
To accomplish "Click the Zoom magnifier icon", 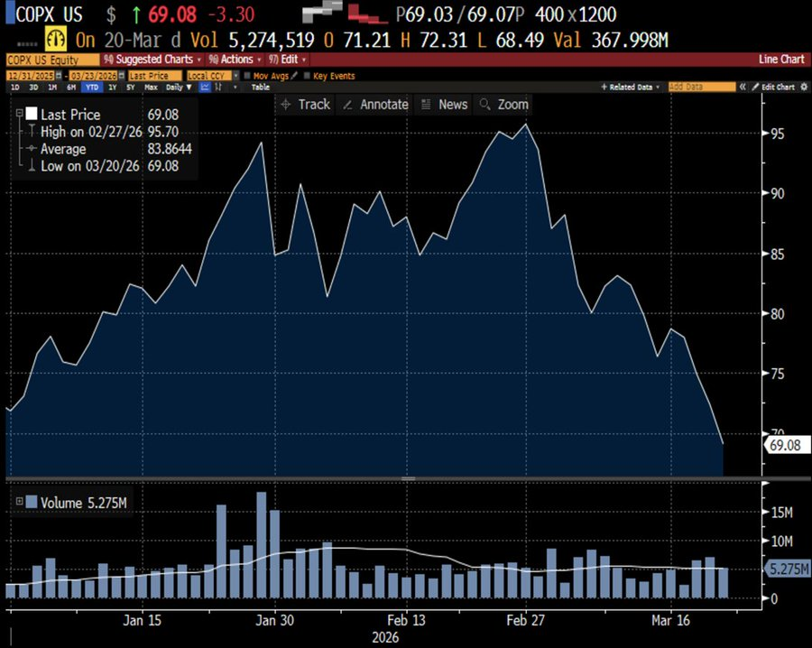I will (484, 105).
